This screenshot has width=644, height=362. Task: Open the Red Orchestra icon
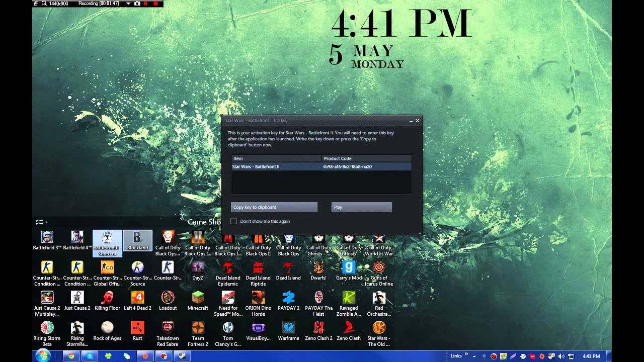pyautogui.click(x=379, y=304)
